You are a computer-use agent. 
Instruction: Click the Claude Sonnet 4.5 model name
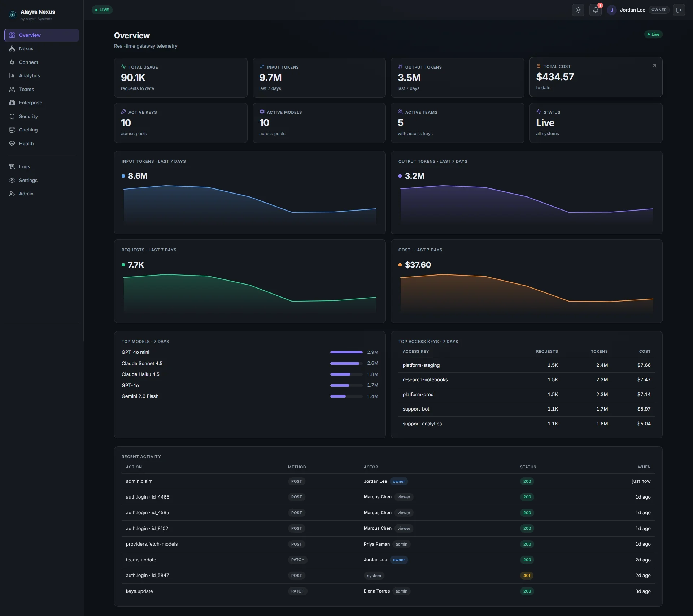142,363
